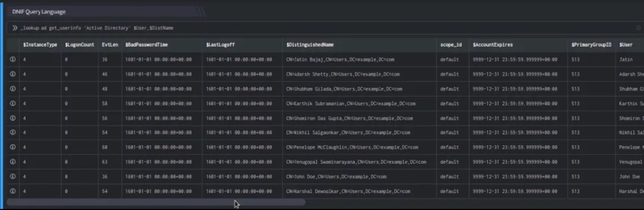Screen dimensions: 644x210
Task: Click scope_id 'default' in Jatin Bajaj row
Action: (449, 60)
